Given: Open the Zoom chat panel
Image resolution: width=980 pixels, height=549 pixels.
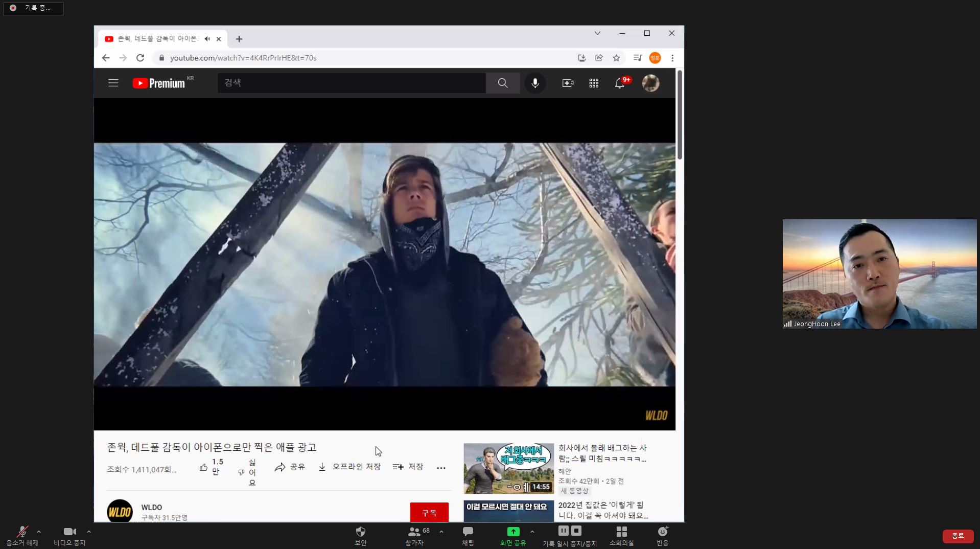Looking at the screenshot, I should point(468,532).
